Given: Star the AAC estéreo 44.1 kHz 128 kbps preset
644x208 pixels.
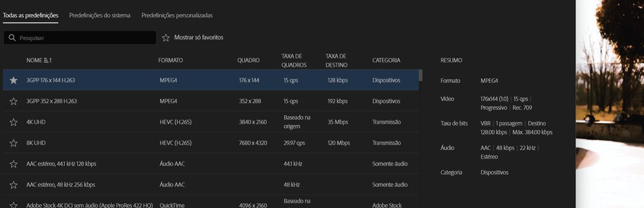Looking at the screenshot, I should [x=13, y=164].
